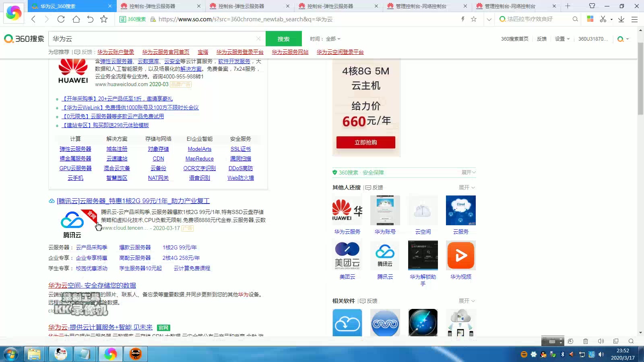Click 360搜索首页 link

(514, 39)
